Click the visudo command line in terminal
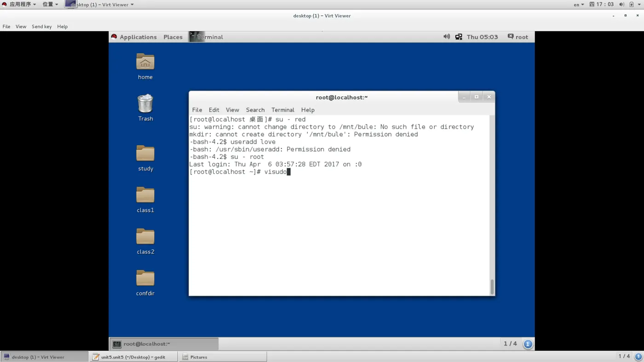644x362 pixels. click(x=240, y=172)
